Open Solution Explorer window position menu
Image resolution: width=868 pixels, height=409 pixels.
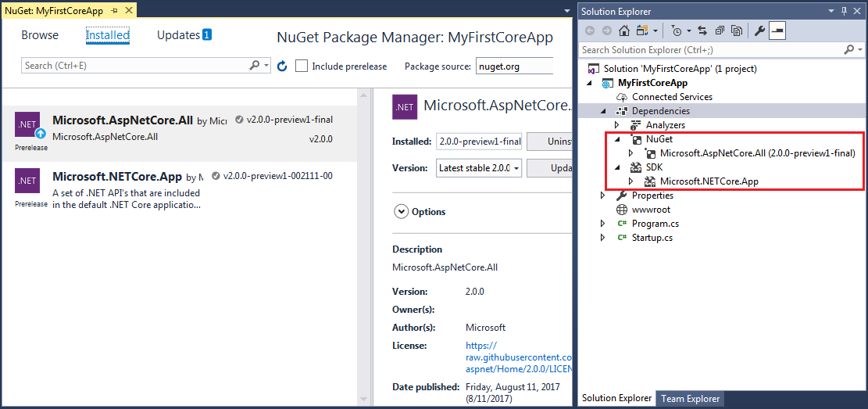(831, 11)
